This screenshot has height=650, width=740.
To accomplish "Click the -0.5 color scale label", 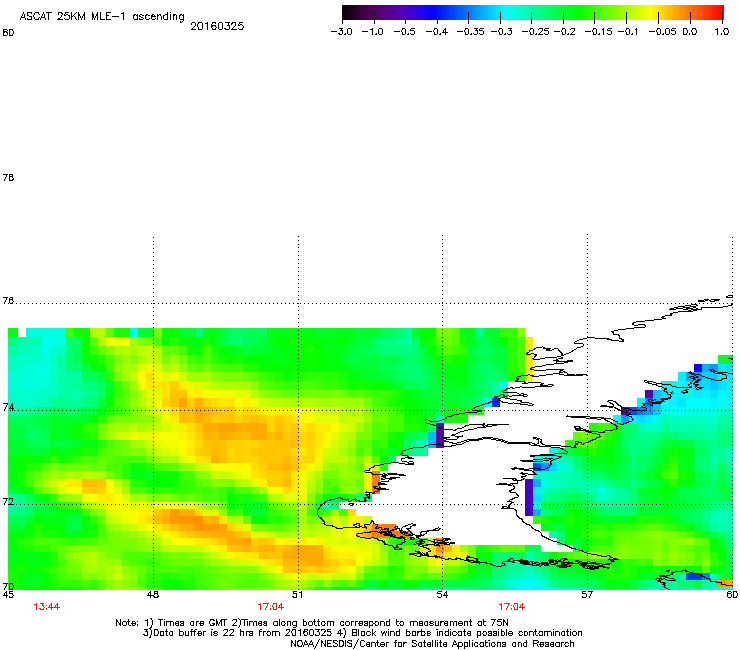I will pos(404,32).
